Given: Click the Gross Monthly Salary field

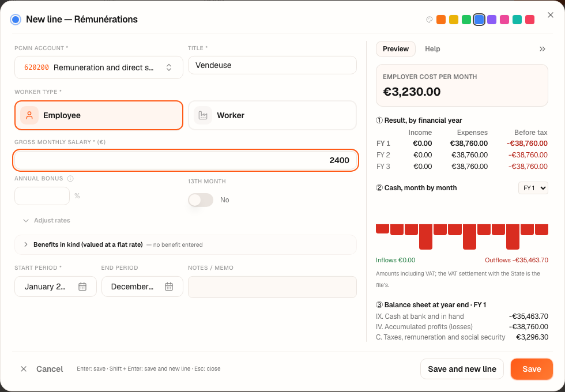Looking at the screenshot, I should [x=186, y=160].
